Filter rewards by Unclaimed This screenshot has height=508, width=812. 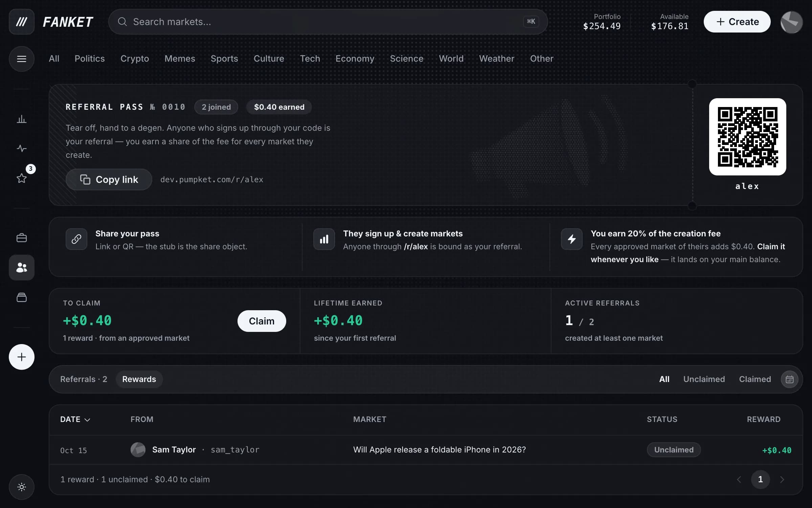704,379
